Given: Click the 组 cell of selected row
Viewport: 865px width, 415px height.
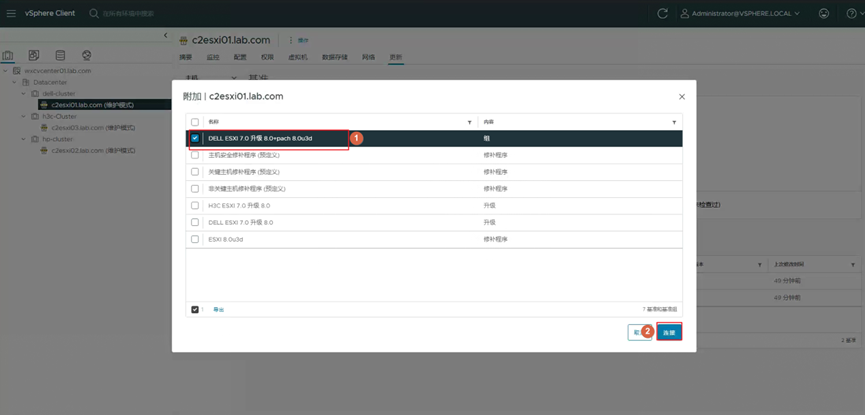Looking at the screenshot, I should pos(486,139).
